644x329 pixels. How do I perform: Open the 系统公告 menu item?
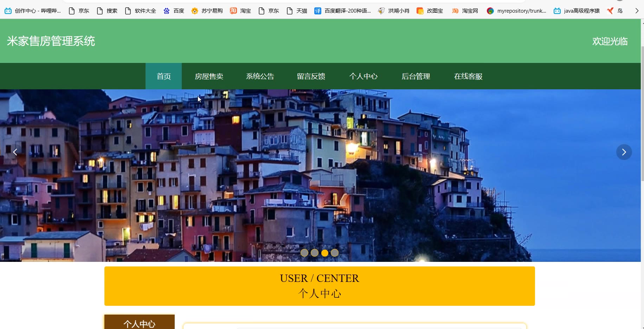(260, 76)
